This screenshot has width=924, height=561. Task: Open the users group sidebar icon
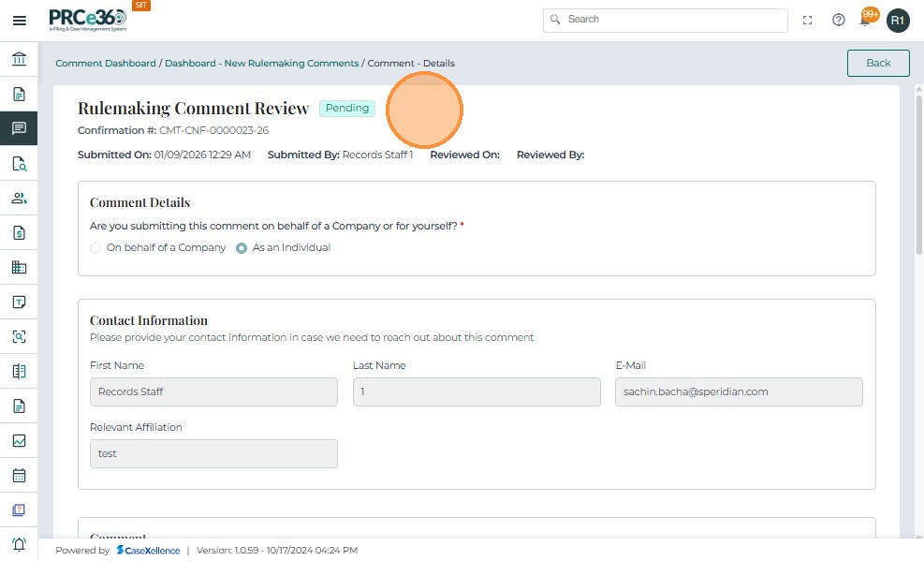(x=19, y=199)
